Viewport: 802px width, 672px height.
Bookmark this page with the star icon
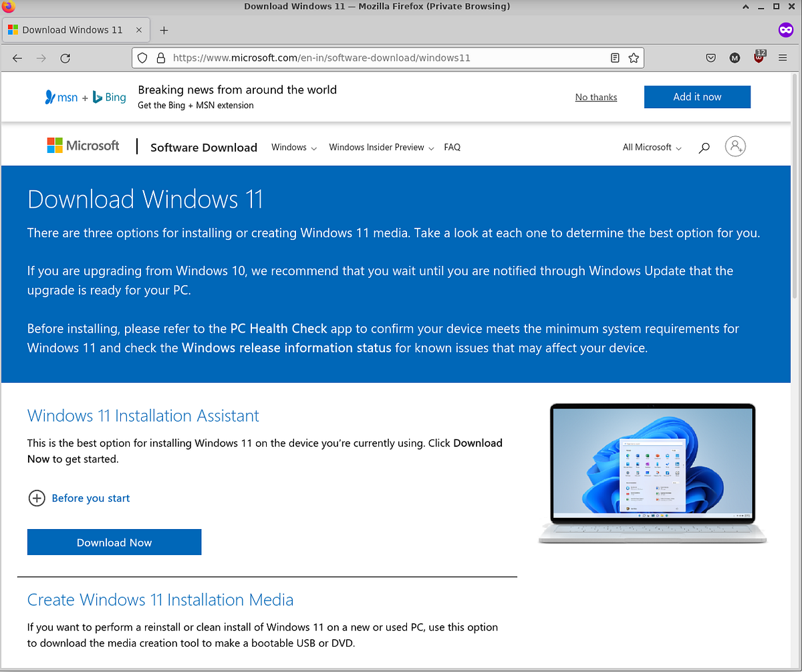633,58
